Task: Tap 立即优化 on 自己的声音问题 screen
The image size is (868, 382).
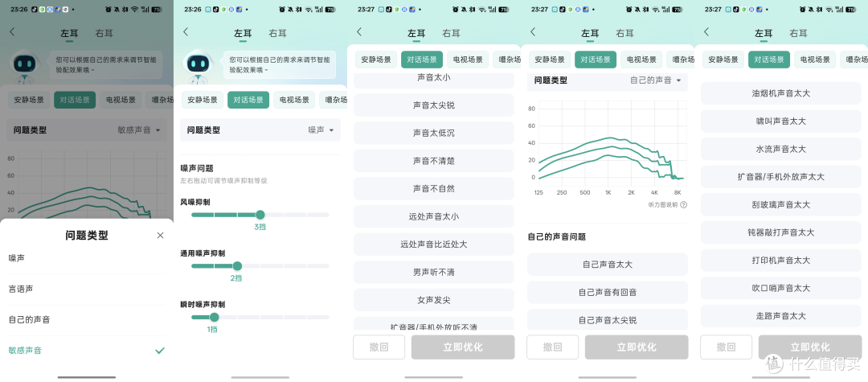Action: (x=637, y=347)
